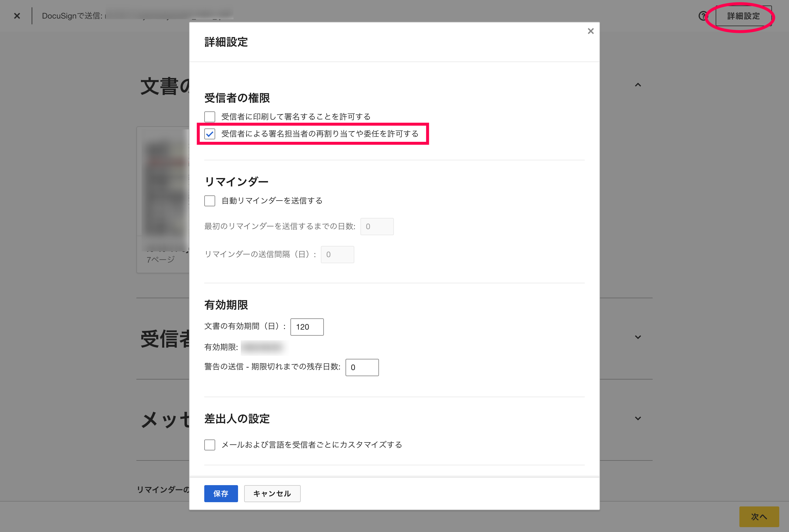Close the 詳細設定 dialog with X
Image resolution: width=789 pixels, height=532 pixels.
tap(591, 31)
